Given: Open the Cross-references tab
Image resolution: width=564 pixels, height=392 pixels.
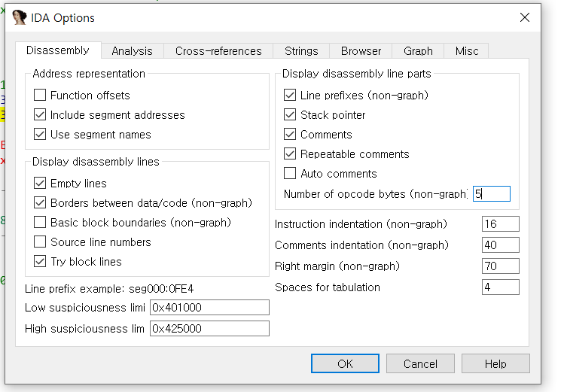Looking at the screenshot, I should click(x=218, y=51).
